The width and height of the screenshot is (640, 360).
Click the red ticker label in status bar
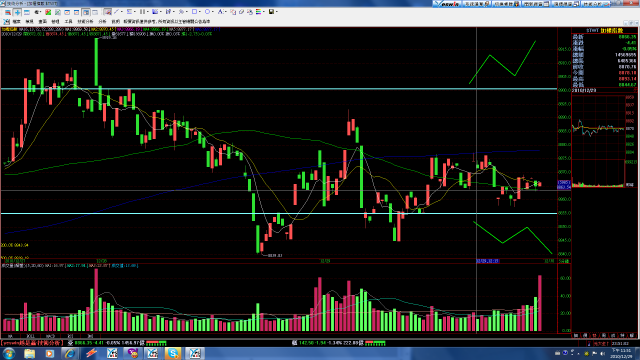point(33,343)
